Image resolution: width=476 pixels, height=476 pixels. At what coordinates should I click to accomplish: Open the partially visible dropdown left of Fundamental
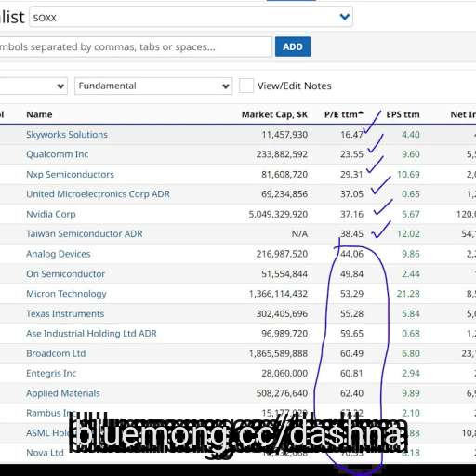[33, 86]
